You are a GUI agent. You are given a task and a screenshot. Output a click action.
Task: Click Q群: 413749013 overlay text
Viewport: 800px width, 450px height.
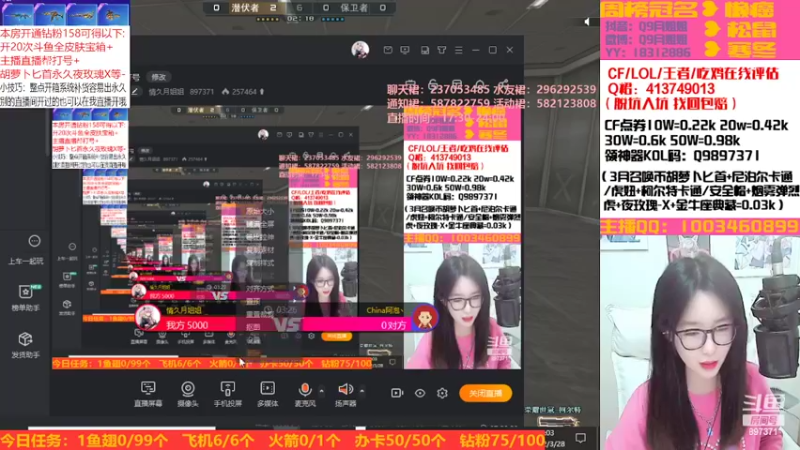pyautogui.click(x=660, y=88)
